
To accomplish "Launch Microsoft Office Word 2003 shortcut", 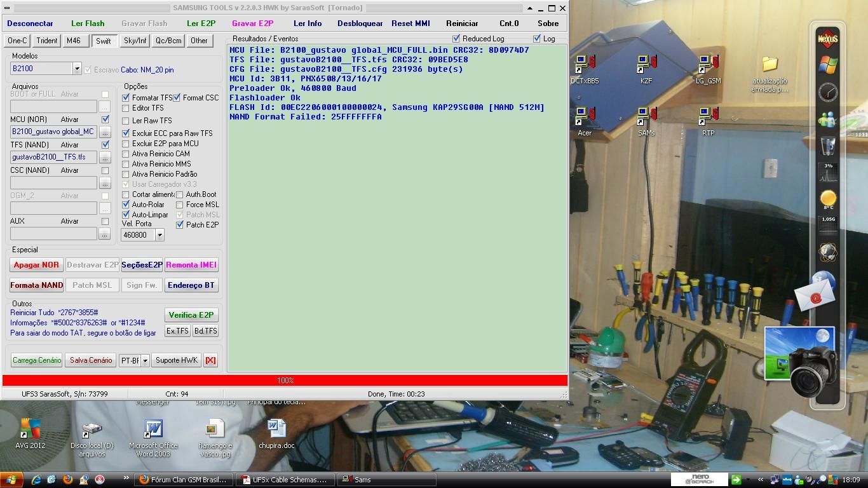I will (153, 437).
